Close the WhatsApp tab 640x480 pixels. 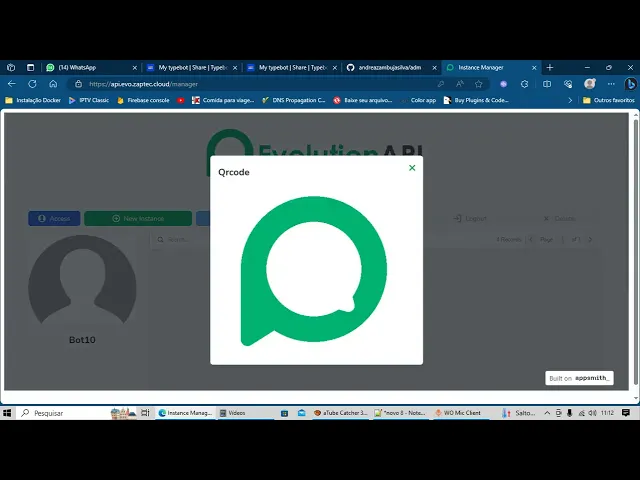tap(135, 68)
